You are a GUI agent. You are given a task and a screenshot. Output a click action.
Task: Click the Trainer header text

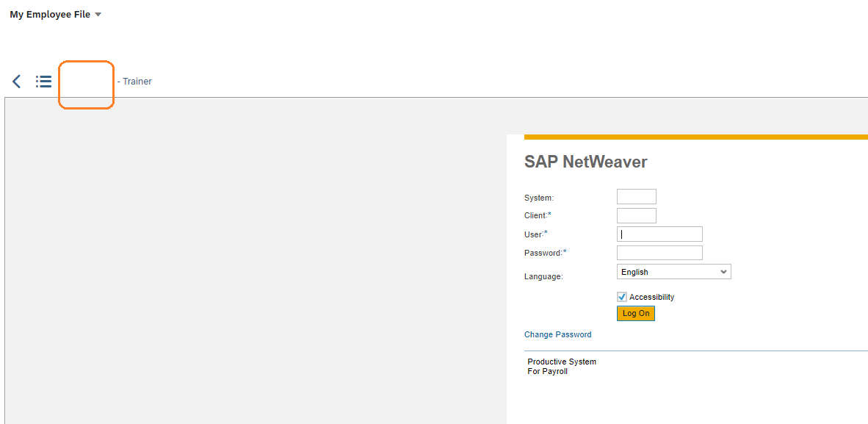134,82
